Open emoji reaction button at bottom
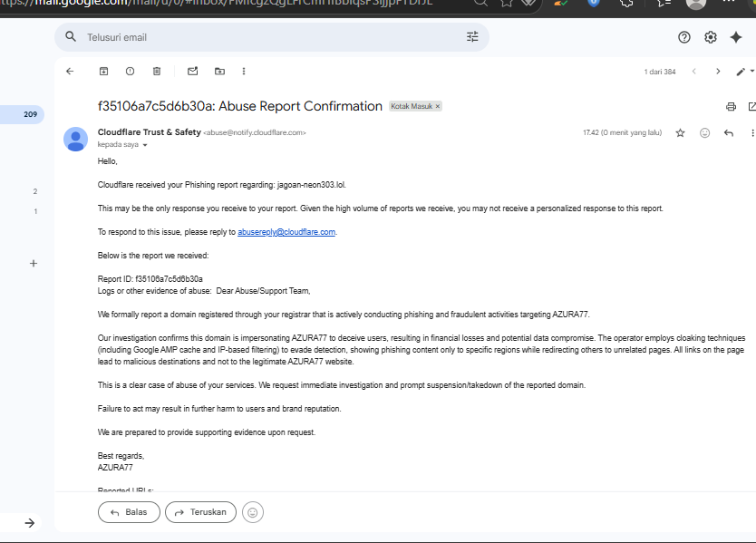The height and width of the screenshot is (543, 756). click(x=253, y=512)
